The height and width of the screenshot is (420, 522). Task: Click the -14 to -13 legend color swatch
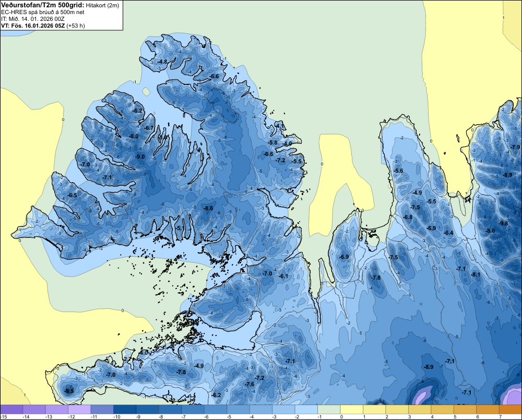click(34, 410)
